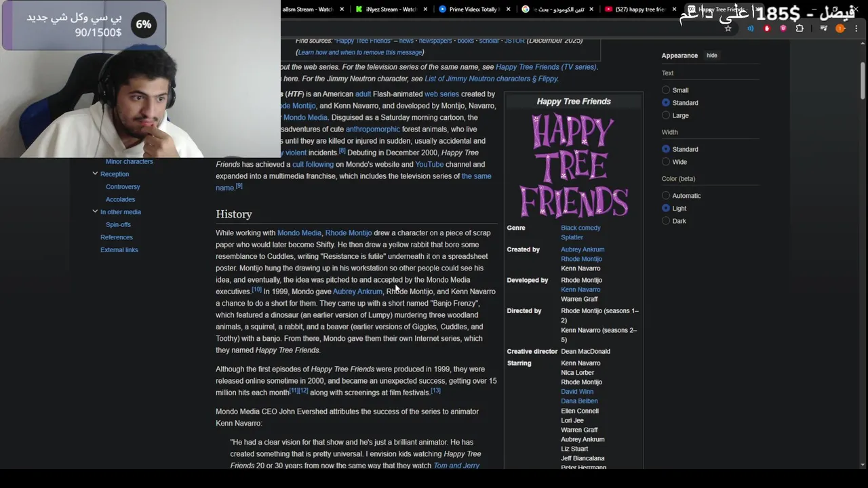868x488 pixels.
Task: Open the Chrome three-dot menu
Action: coord(856,28)
